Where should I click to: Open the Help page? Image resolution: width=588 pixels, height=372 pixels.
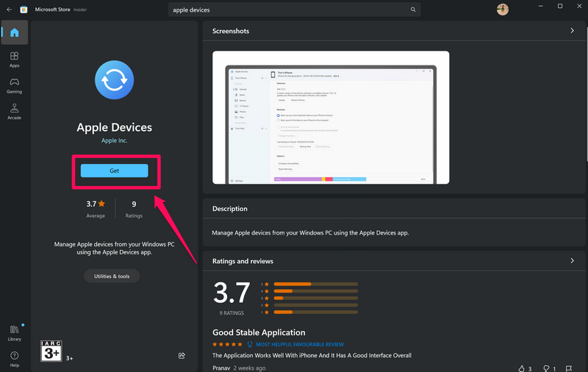[15, 359]
